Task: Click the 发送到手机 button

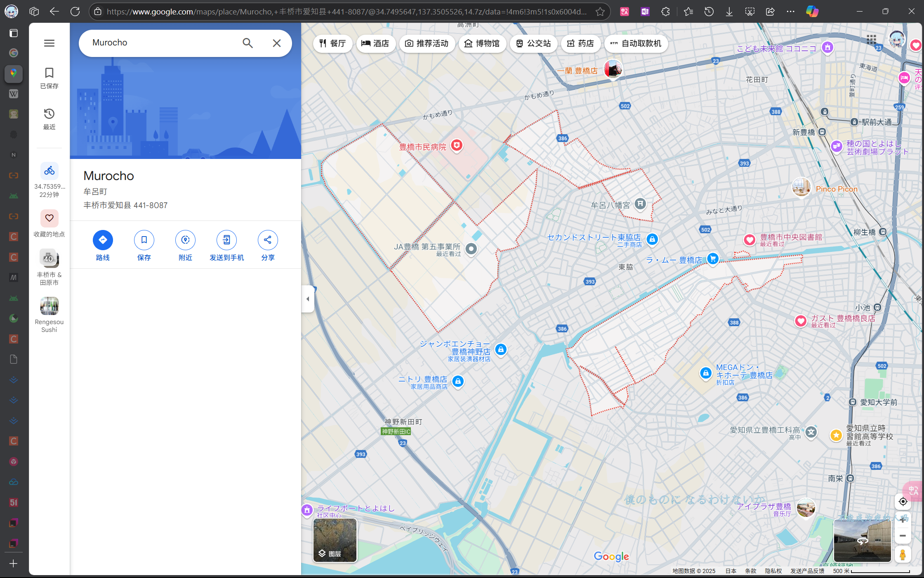Action: tap(226, 246)
